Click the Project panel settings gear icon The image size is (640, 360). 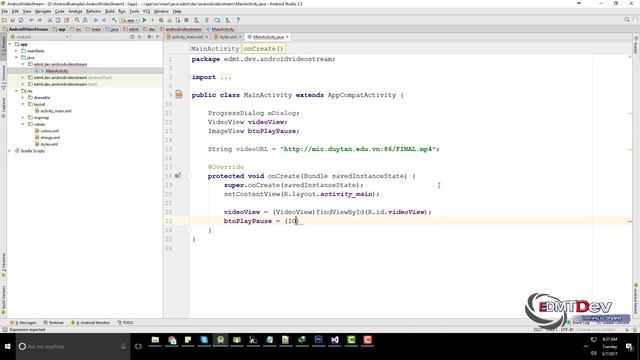(149, 37)
